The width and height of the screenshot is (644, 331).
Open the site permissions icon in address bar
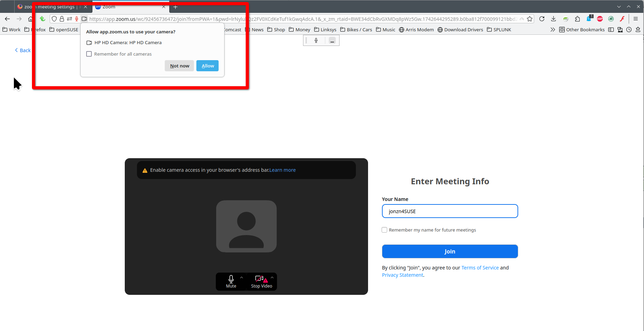pyautogui.click(x=70, y=19)
